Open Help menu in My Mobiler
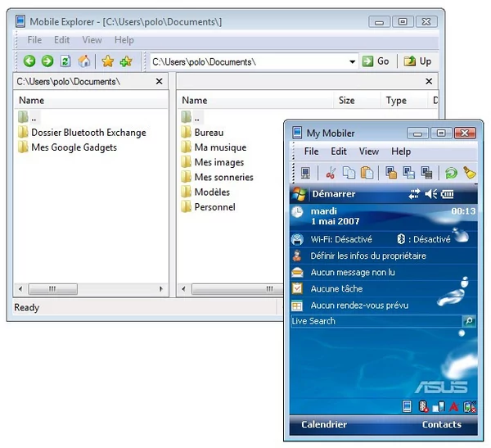This screenshot has height=448, width=491. [x=401, y=152]
